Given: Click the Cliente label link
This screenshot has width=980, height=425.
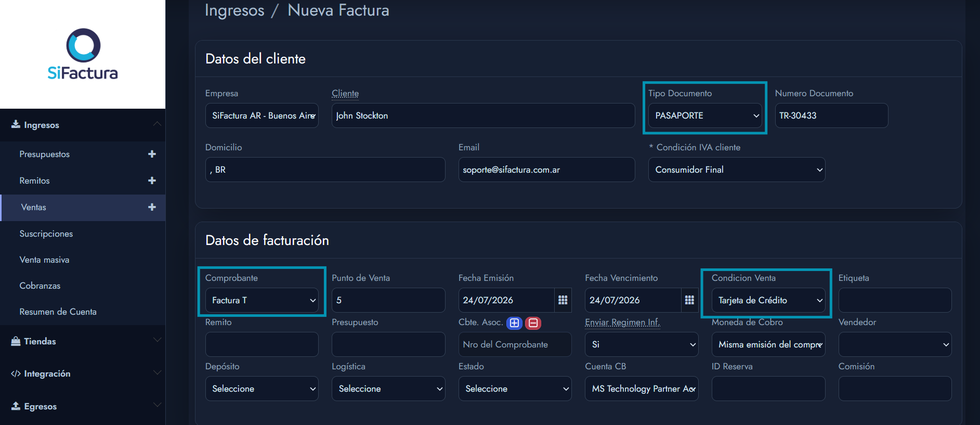Looking at the screenshot, I should click(x=345, y=93).
